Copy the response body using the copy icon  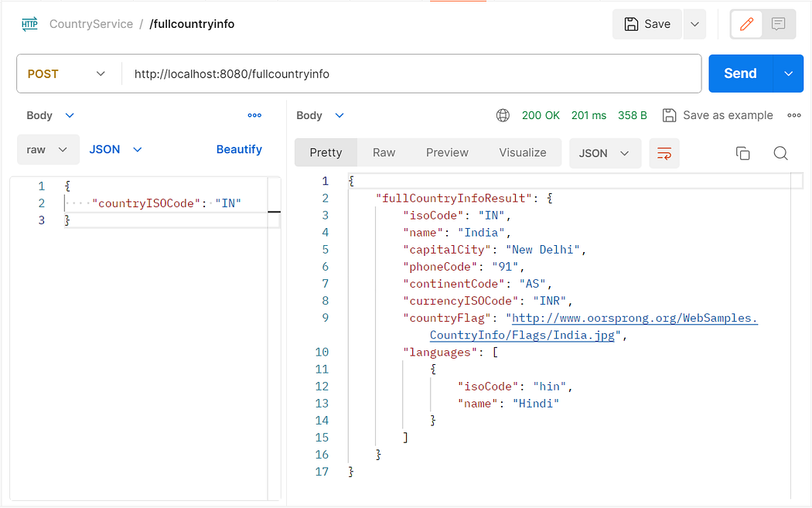pos(742,153)
